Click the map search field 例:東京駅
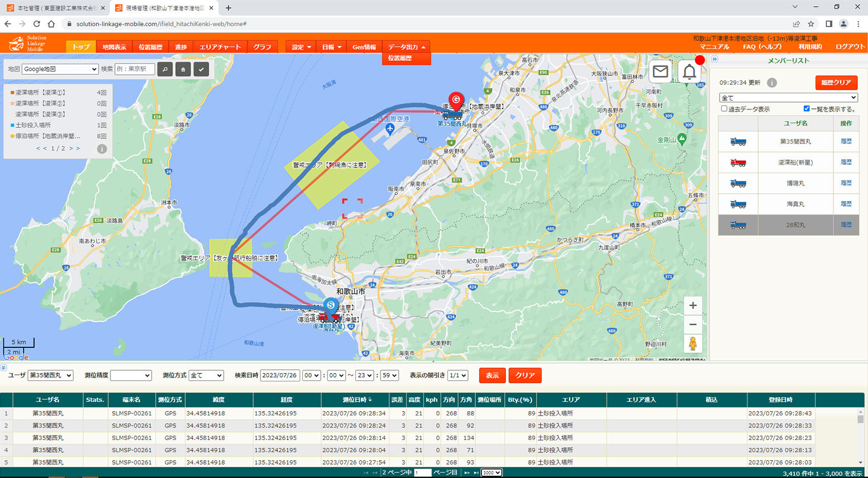The image size is (868, 478). [x=134, y=69]
